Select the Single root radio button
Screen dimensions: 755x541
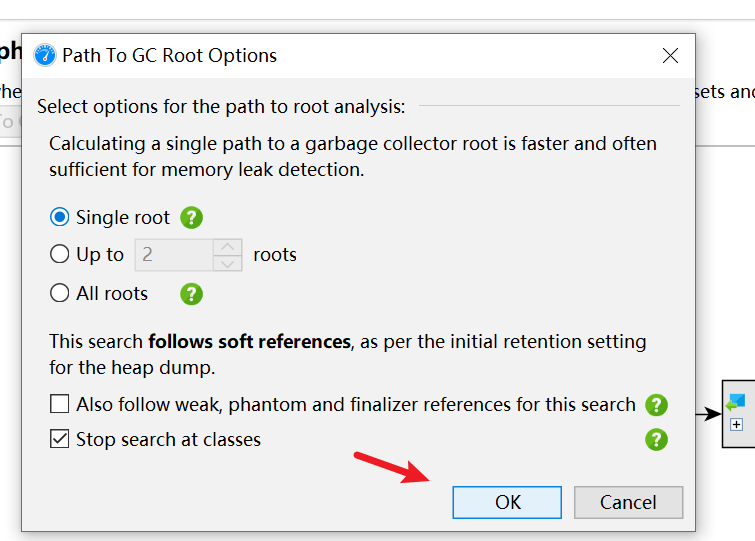pos(60,217)
